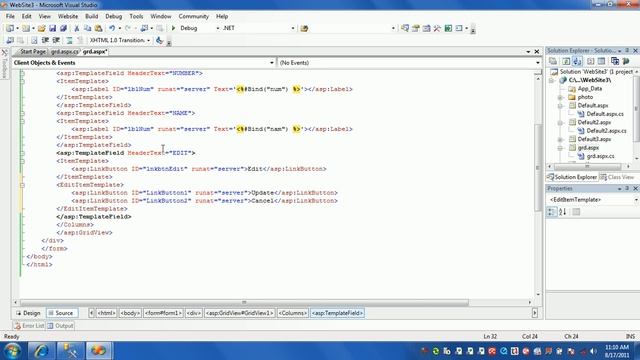Click the Comment out selected lines icon
This screenshot has width=640, height=360.
[69, 40]
